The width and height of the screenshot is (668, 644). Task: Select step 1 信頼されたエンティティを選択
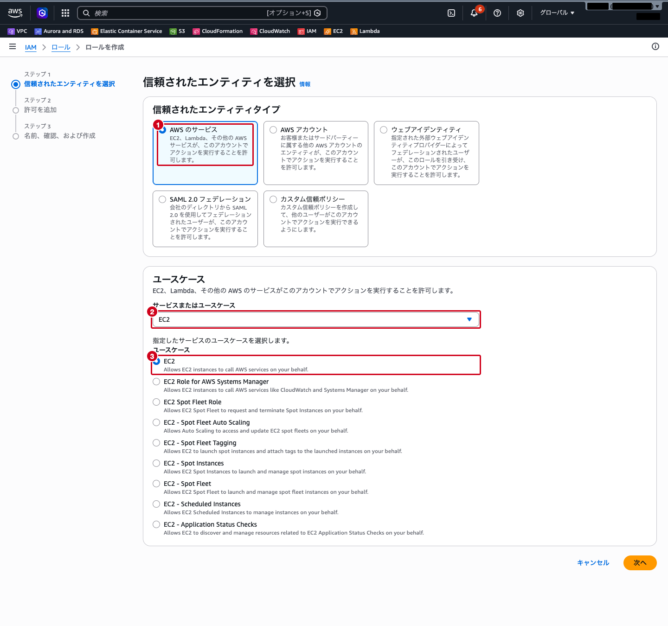70,84
